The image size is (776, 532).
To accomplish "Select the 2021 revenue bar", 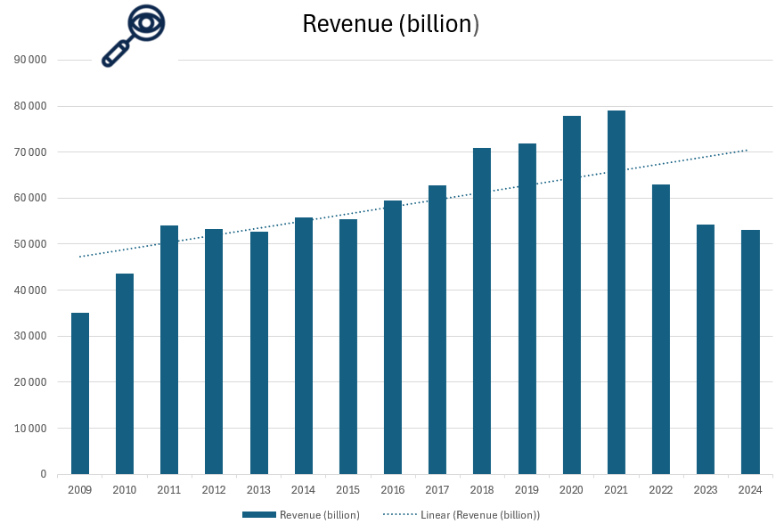I will pos(617,292).
